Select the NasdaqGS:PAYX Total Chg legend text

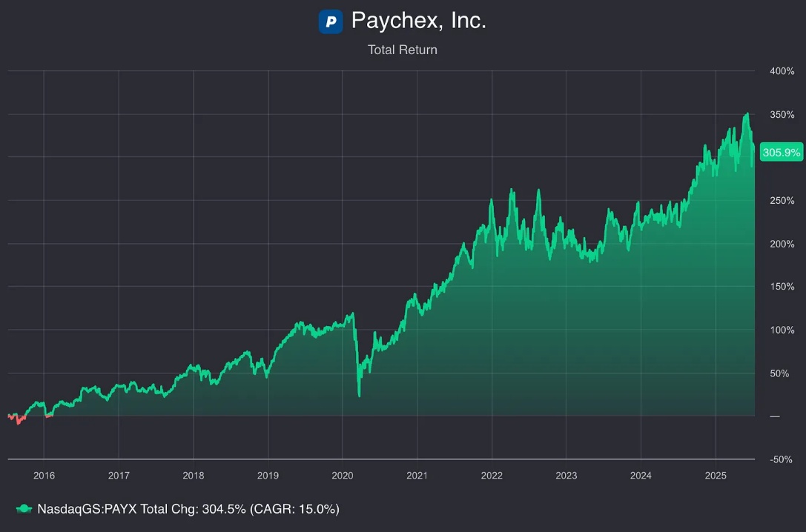[188, 509]
